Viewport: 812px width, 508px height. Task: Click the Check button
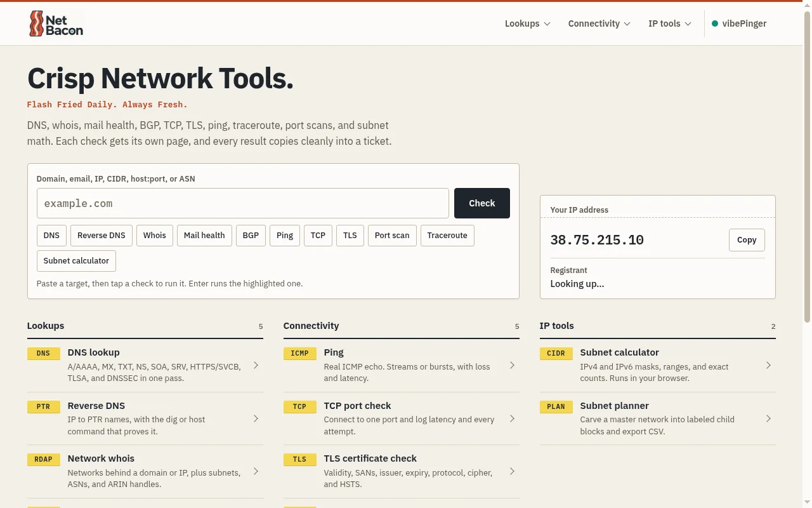click(x=482, y=203)
